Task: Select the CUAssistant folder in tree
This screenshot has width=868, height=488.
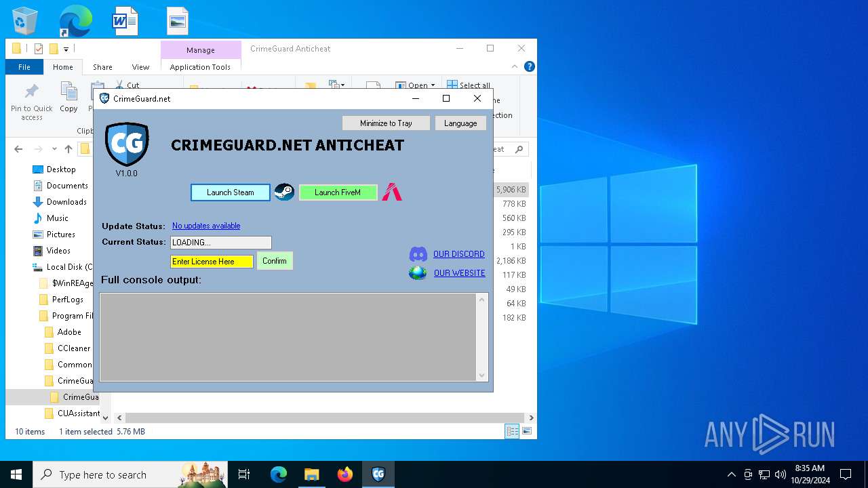Action: 78,413
